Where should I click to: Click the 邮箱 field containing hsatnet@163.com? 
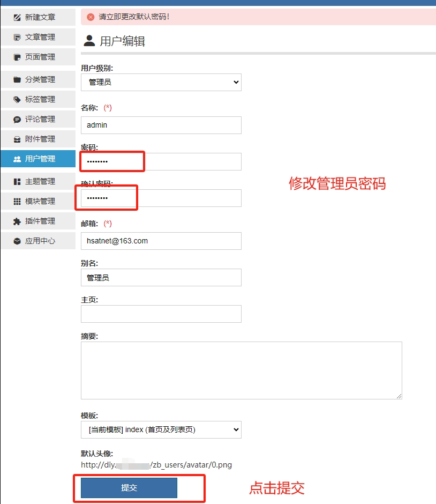point(161,241)
